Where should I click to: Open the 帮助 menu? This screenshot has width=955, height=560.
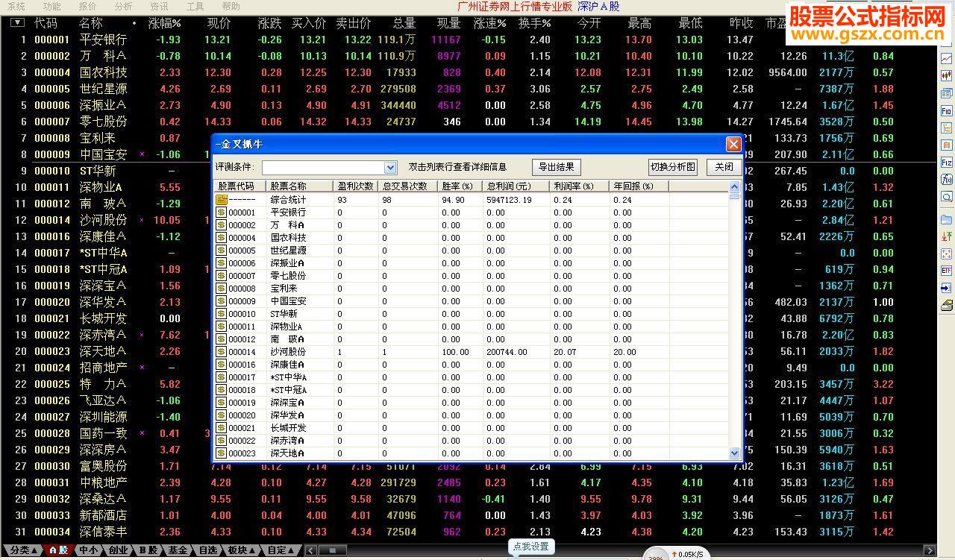tap(231, 6)
